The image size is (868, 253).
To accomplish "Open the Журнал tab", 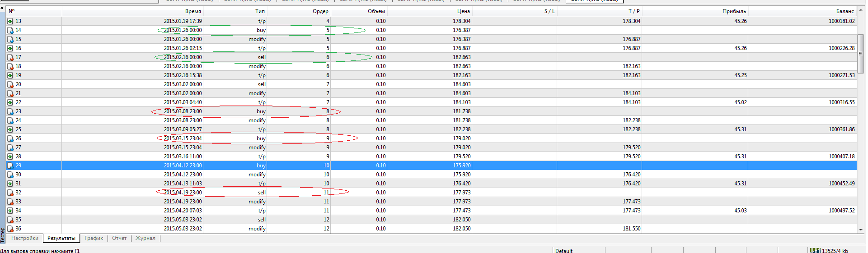I will point(145,238).
